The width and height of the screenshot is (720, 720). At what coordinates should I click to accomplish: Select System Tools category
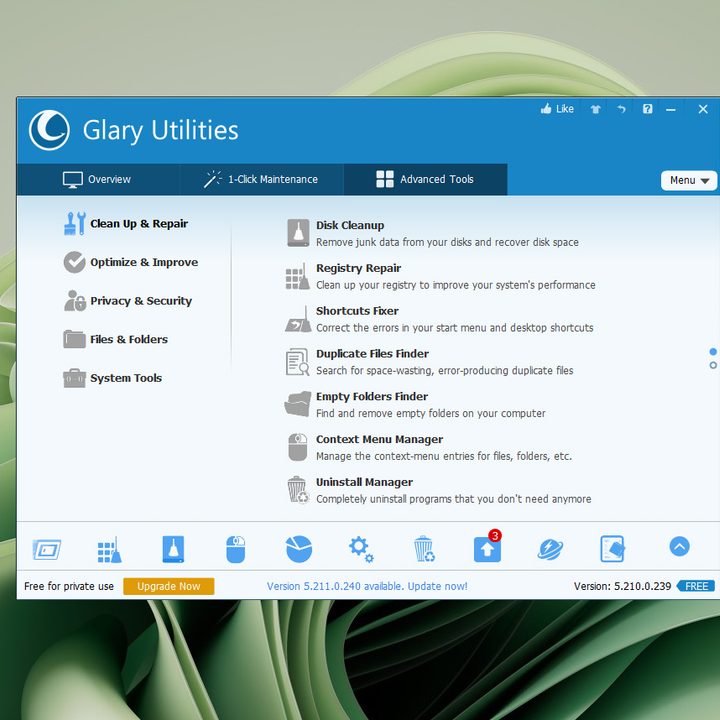[112, 378]
